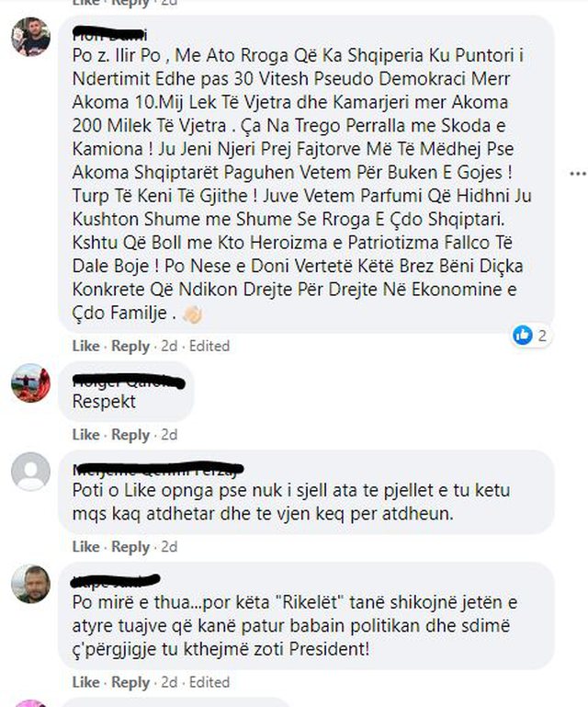Like the Respekt comment
Viewport: 588px width, 707px height.
click(x=85, y=435)
